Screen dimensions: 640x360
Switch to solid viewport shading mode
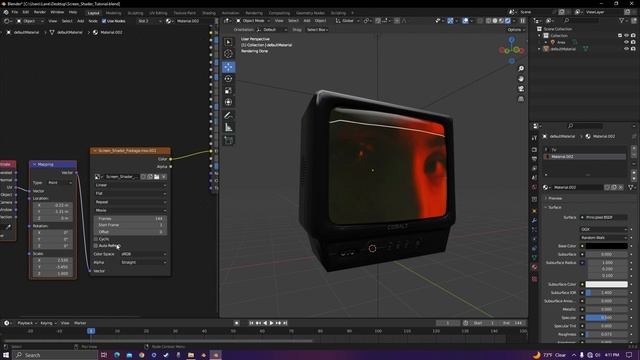[x=495, y=21]
